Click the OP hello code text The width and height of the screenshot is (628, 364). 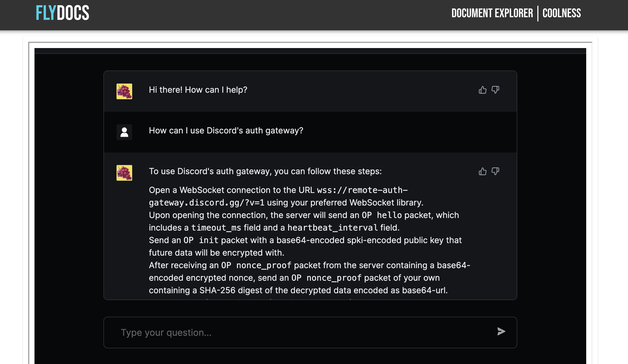(382, 215)
